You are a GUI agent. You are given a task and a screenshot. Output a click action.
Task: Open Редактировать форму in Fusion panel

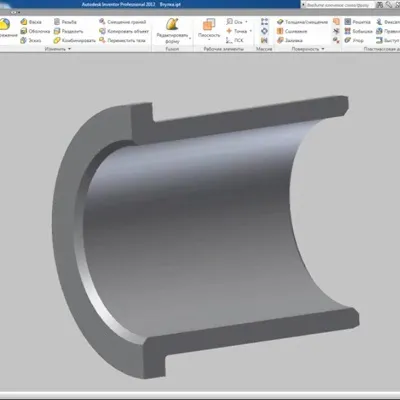pos(173,31)
